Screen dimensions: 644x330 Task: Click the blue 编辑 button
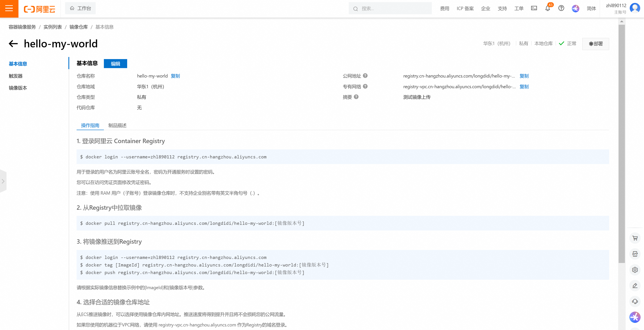pos(115,64)
